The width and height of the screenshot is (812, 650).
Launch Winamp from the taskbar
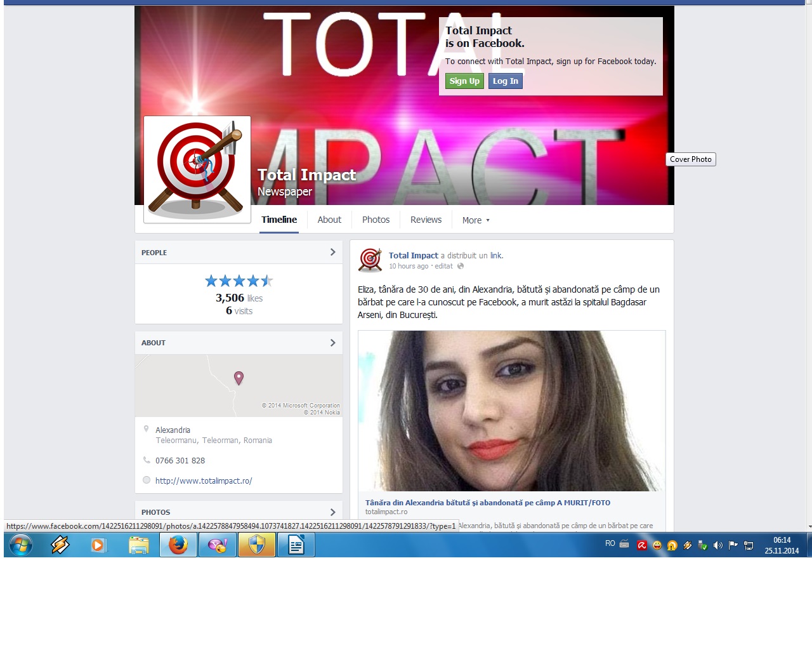tap(60, 545)
